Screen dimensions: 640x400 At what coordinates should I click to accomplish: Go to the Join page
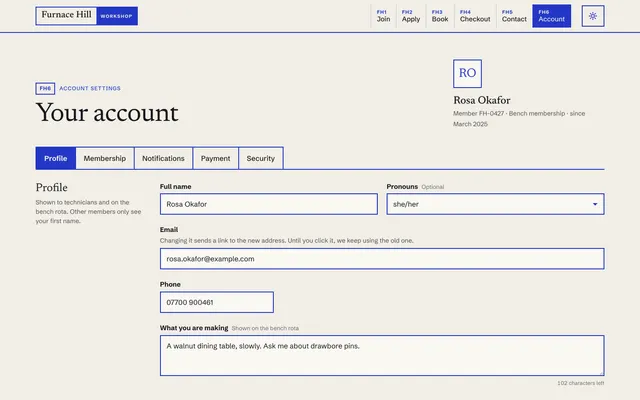[383, 16]
